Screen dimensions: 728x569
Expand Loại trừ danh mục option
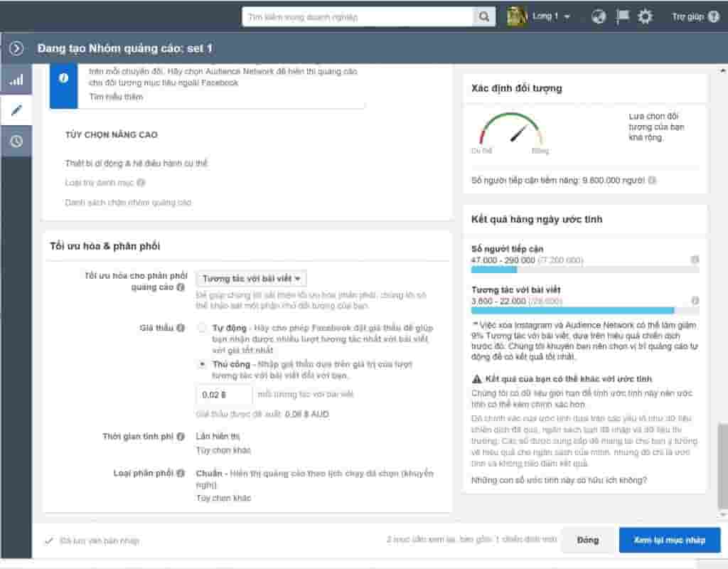click(100, 183)
